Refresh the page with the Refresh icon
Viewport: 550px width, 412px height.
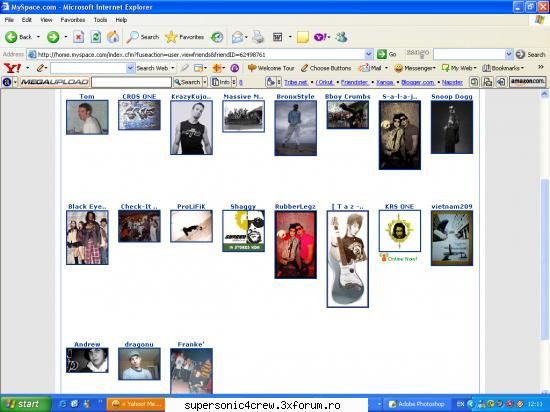pyautogui.click(x=95, y=37)
